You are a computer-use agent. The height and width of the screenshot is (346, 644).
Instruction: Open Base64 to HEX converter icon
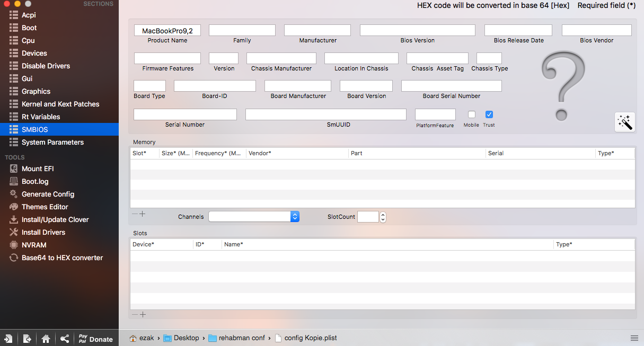pos(14,258)
